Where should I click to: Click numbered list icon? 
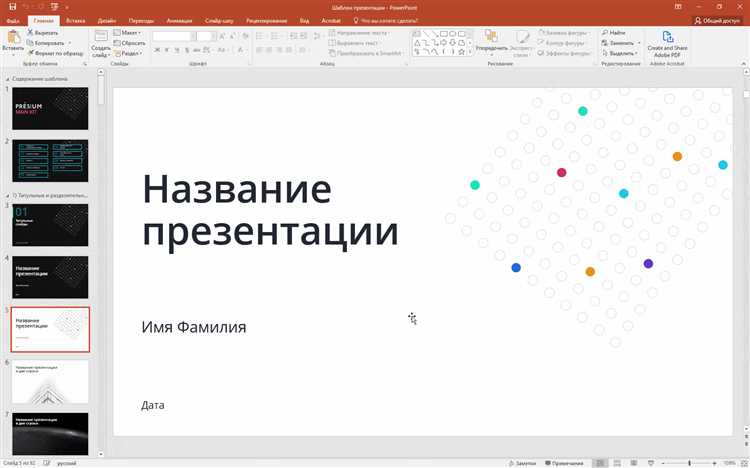276,36
